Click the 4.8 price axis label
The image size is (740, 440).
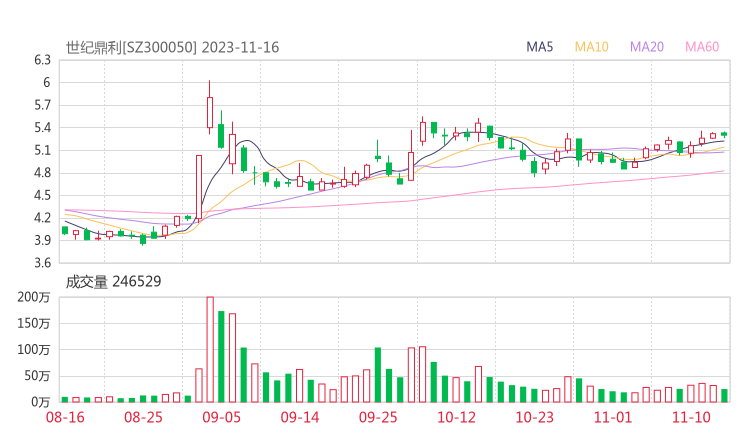(x=42, y=173)
